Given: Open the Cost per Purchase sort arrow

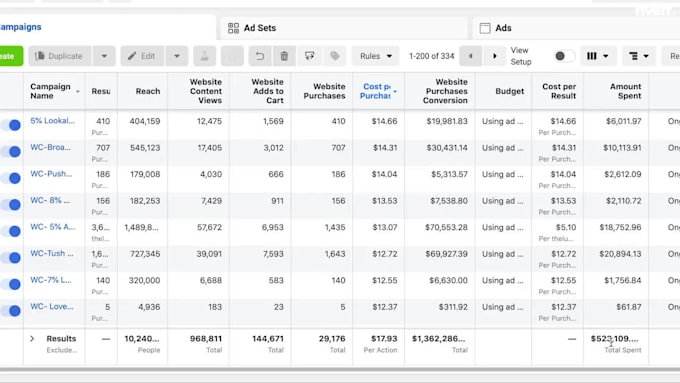Looking at the screenshot, I should [395, 92].
